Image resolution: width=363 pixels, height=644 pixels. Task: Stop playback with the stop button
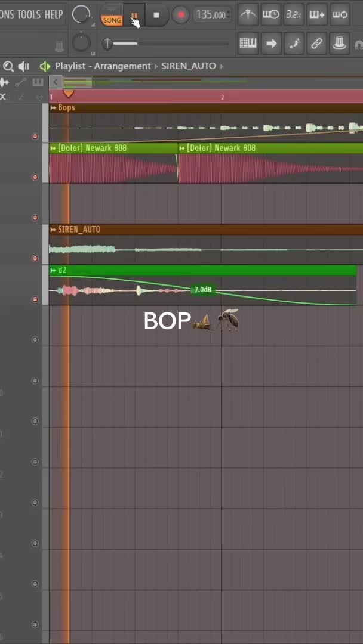pos(156,15)
